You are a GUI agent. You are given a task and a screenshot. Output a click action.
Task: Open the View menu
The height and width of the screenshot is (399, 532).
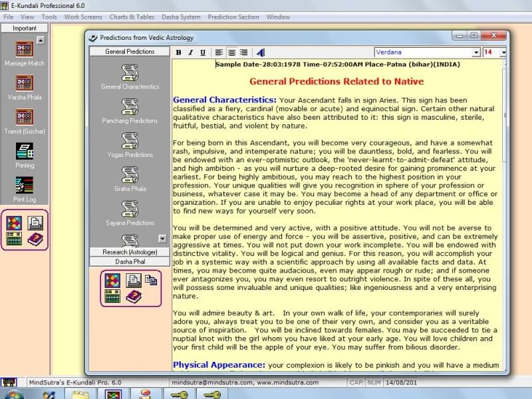click(x=27, y=17)
